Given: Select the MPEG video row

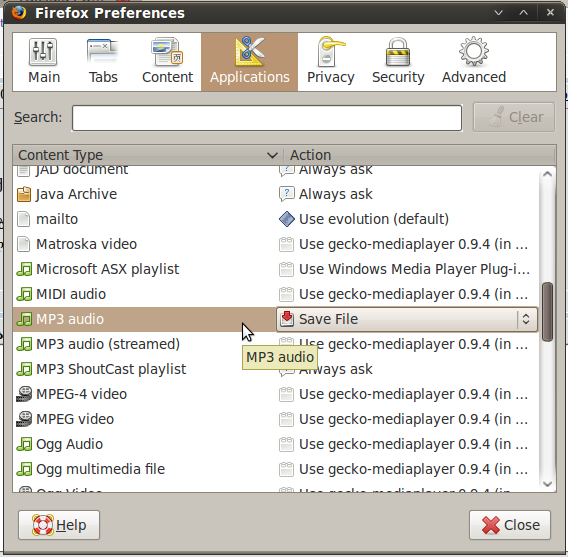Looking at the screenshot, I should pyautogui.click(x=276, y=419).
